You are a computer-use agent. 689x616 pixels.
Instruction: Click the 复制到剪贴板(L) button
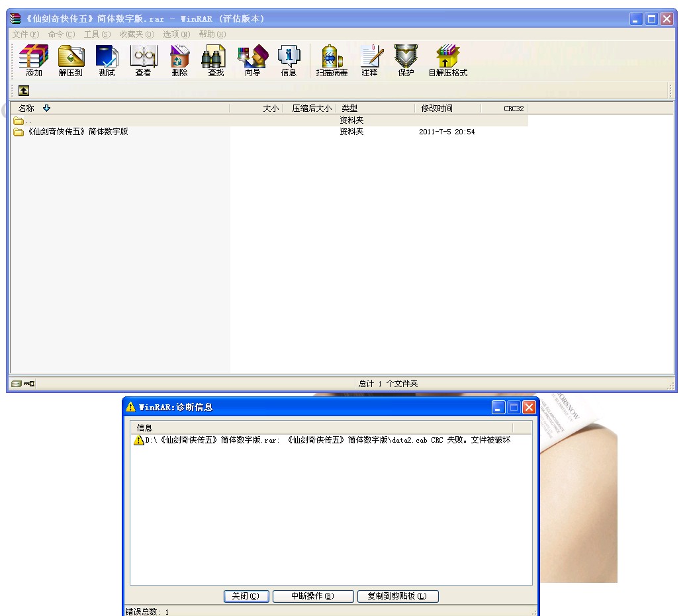(x=398, y=596)
